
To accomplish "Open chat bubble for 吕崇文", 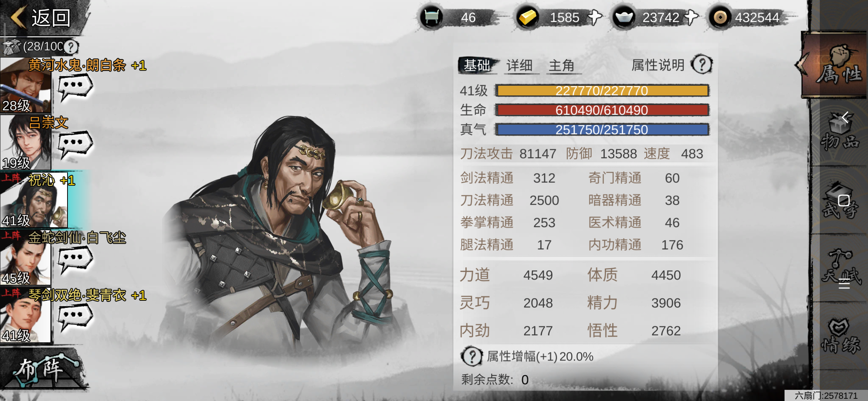I will point(75,144).
